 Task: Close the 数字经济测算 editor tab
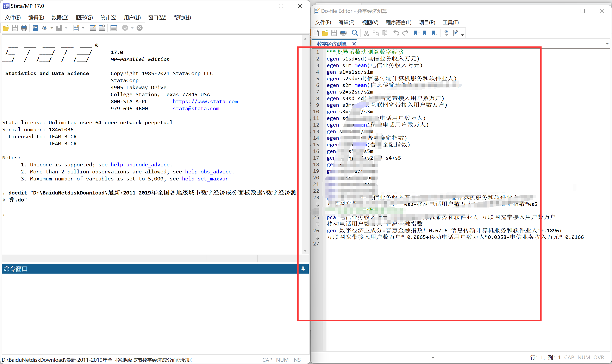(354, 44)
